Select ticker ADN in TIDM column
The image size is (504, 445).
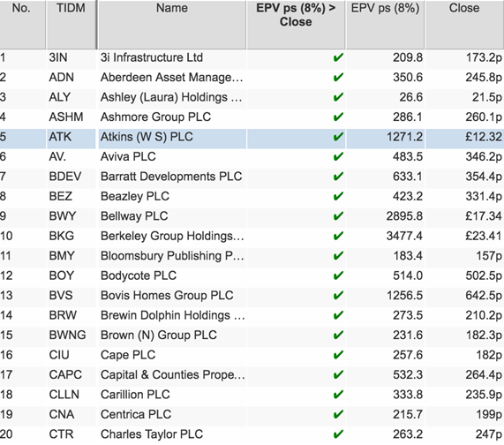(x=62, y=78)
